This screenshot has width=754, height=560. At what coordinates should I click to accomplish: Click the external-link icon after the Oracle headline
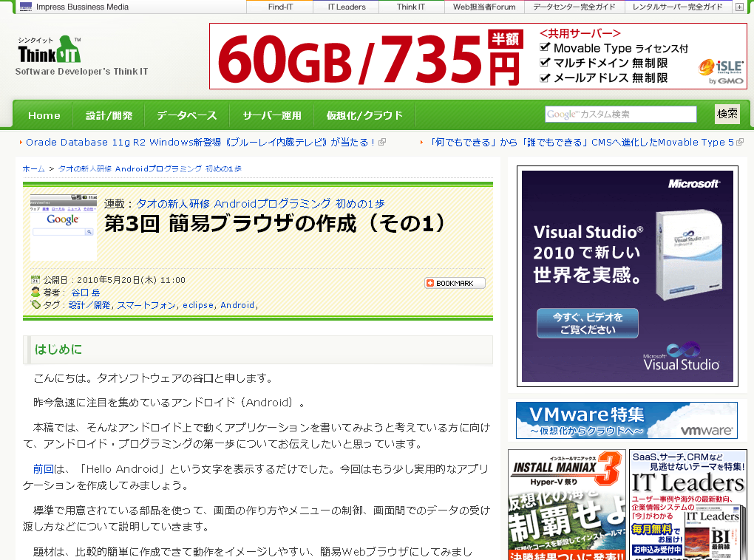[x=382, y=143]
